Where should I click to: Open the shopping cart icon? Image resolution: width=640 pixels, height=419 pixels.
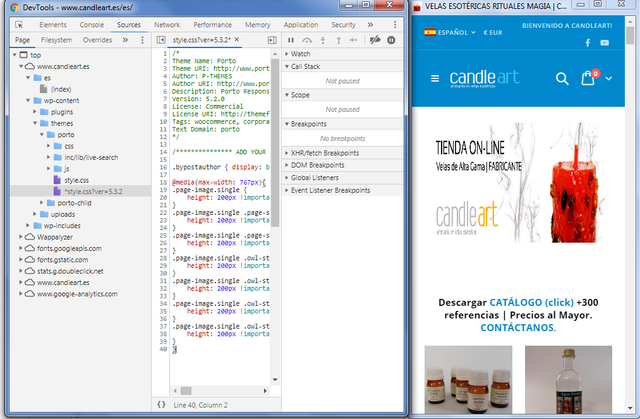coord(588,78)
